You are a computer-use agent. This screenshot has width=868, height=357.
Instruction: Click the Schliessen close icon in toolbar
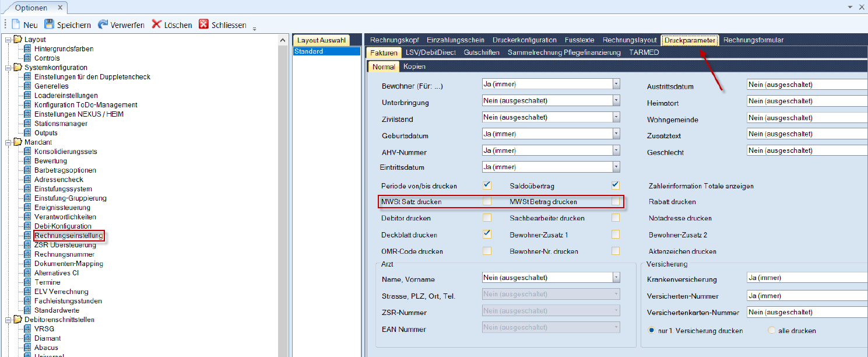203,24
